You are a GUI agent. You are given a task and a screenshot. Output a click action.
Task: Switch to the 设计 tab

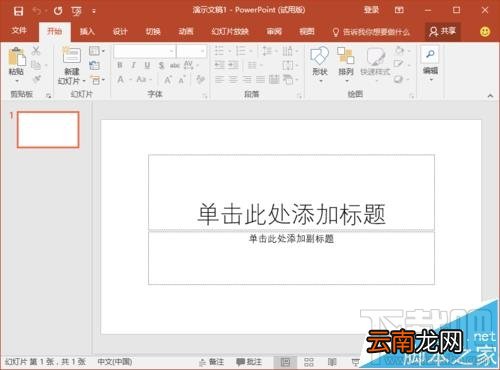(x=120, y=31)
